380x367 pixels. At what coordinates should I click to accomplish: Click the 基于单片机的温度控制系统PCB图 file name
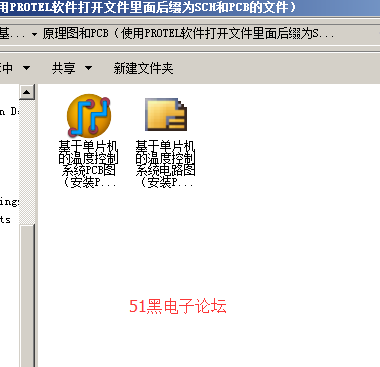coord(88,164)
